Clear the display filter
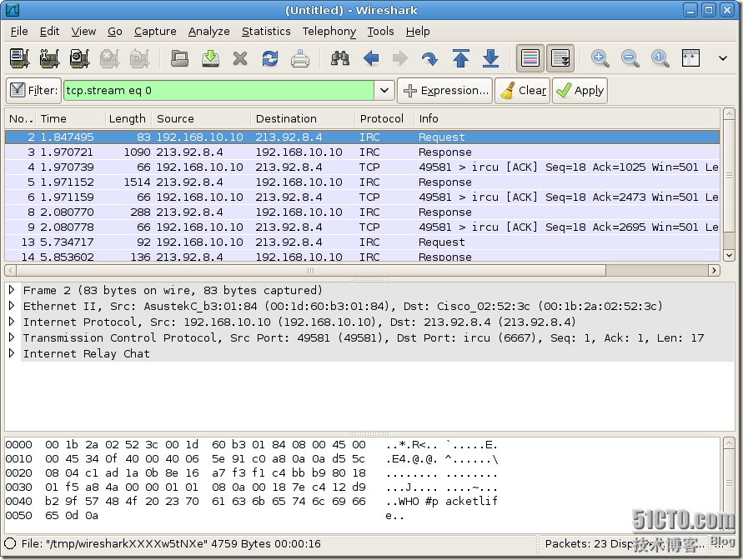 pyautogui.click(x=523, y=90)
